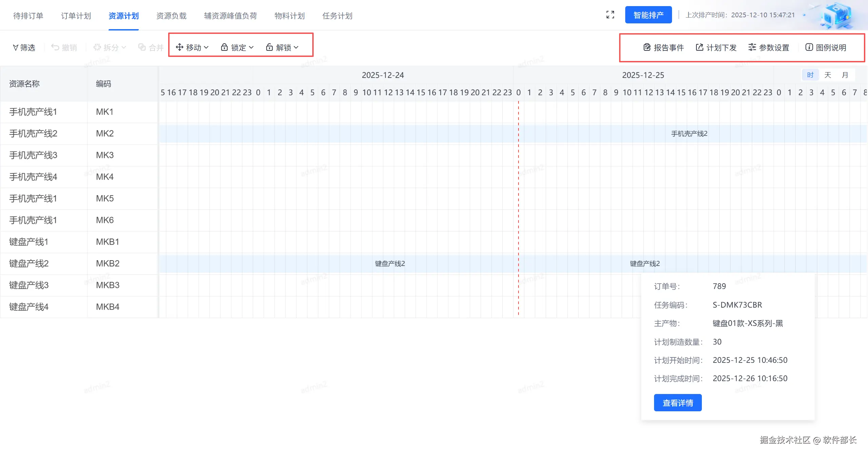This screenshot has width=868, height=456.
Task: Click the Move (移动) cross-arrows icon
Action: (179, 47)
